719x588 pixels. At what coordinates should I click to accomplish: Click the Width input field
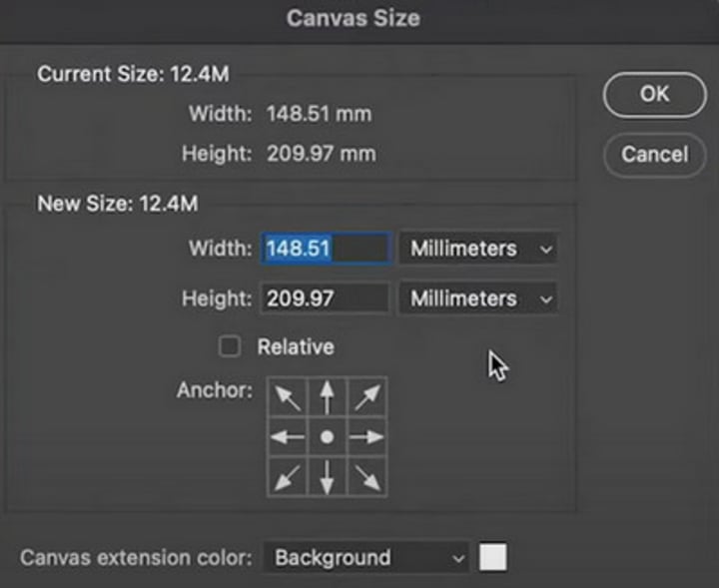[326, 249]
